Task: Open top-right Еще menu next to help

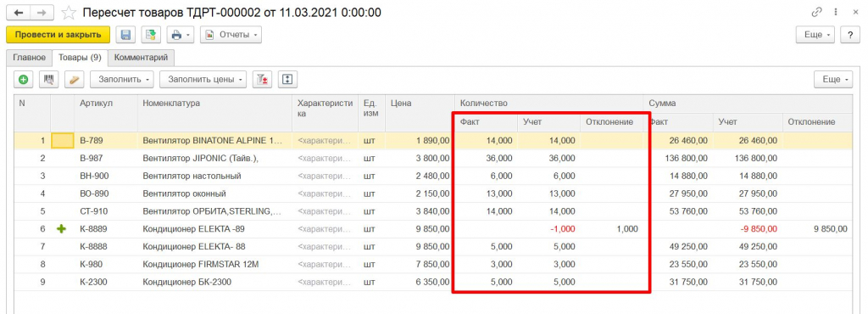Action: [x=815, y=35]
